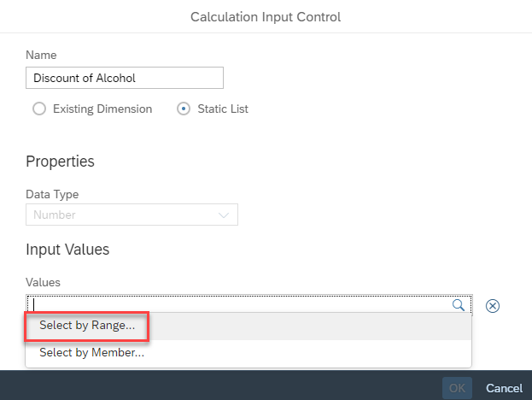The width and height of the screenshot is (532, 400).
Task: Click the Input Values section heading
Action: click(67, 250)
